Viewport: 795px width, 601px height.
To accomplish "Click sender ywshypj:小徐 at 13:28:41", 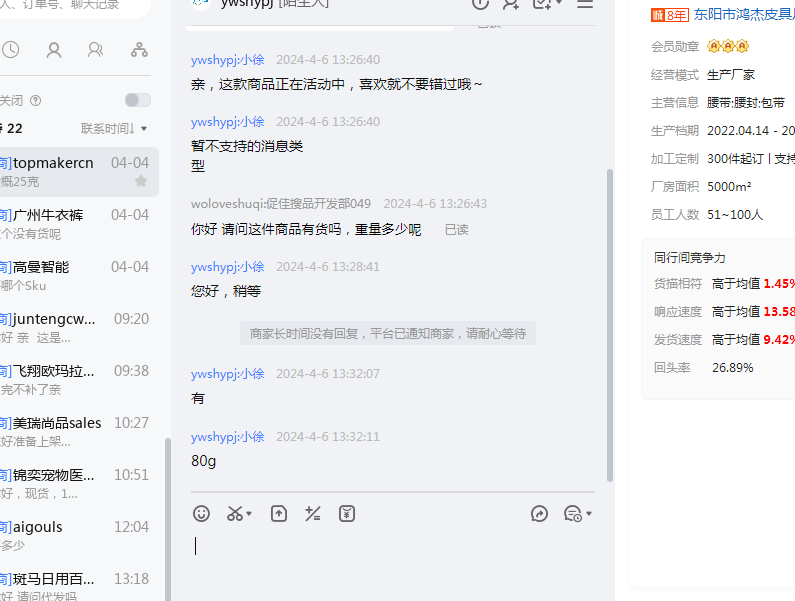I will pyautogui.click(x=228, y=267).
